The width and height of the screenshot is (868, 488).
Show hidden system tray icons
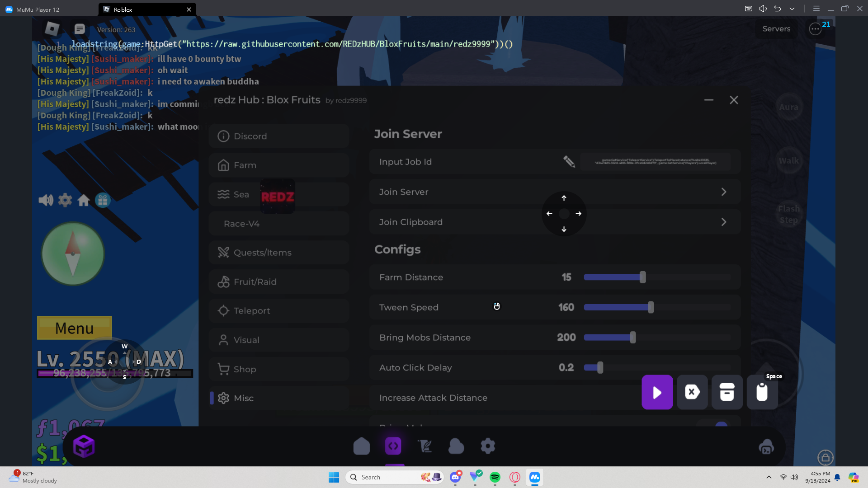point(769,477)
